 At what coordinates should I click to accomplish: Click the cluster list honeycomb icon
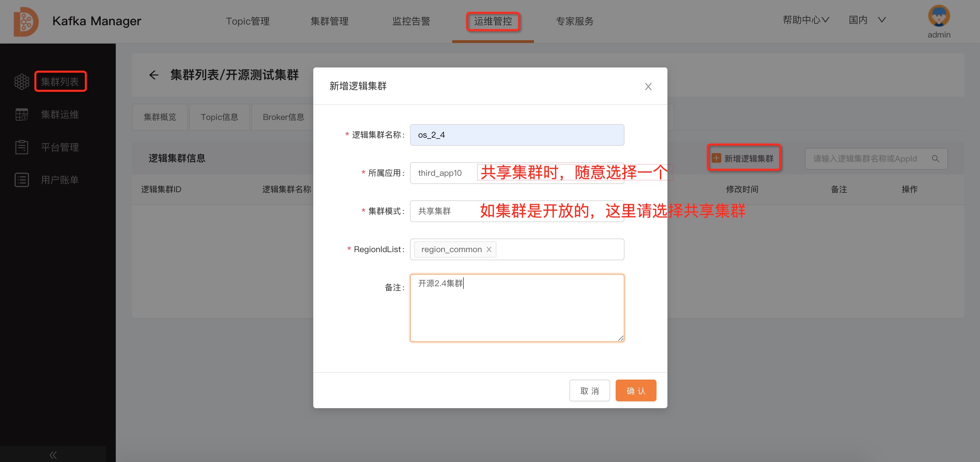22,82
